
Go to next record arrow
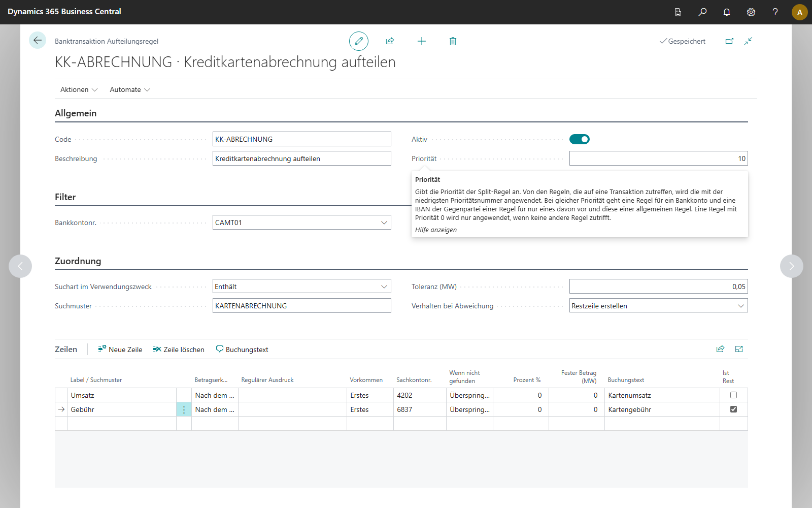pyautogui.click(x=792, y=266)
